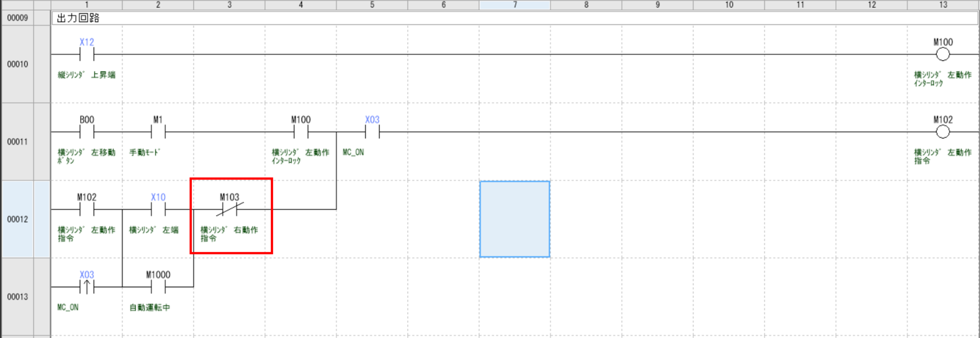Click column header 13
This screenshot has width=980, height=338.
click(942, 5)
